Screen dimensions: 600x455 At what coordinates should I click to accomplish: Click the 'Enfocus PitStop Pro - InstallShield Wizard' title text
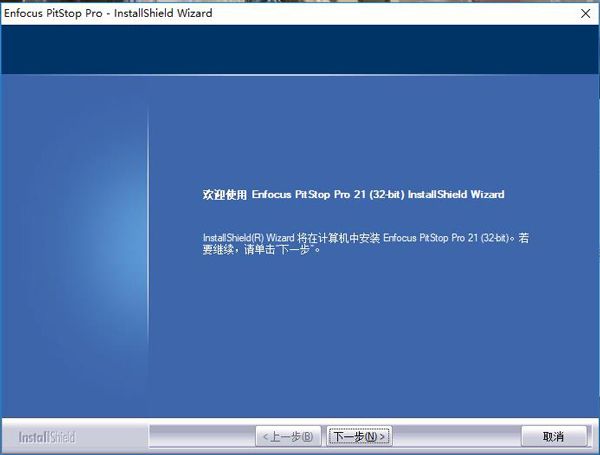[x=108, y=13]
